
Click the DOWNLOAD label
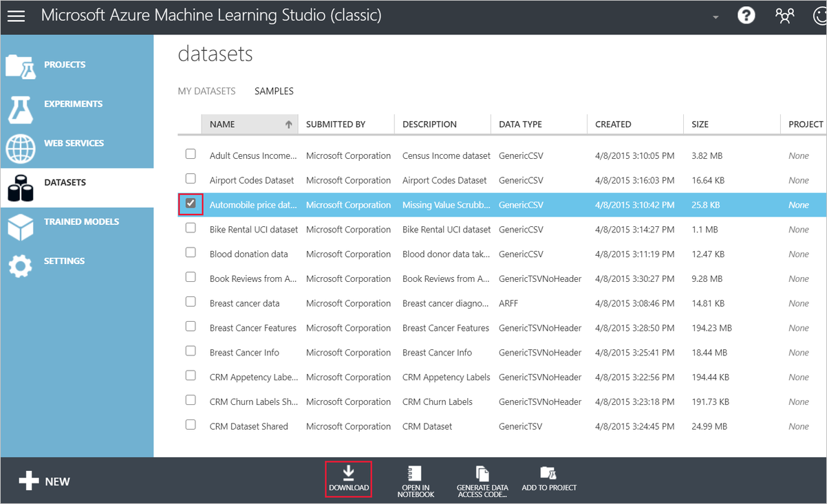pos(349,487)
